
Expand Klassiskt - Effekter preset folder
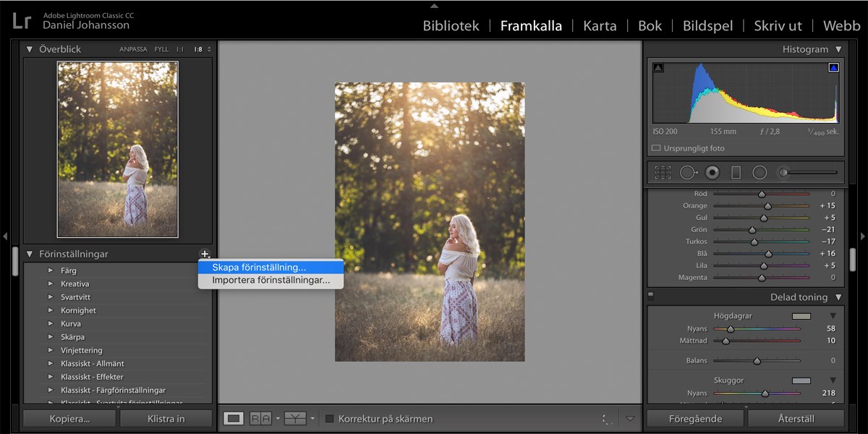click(51, 377)
